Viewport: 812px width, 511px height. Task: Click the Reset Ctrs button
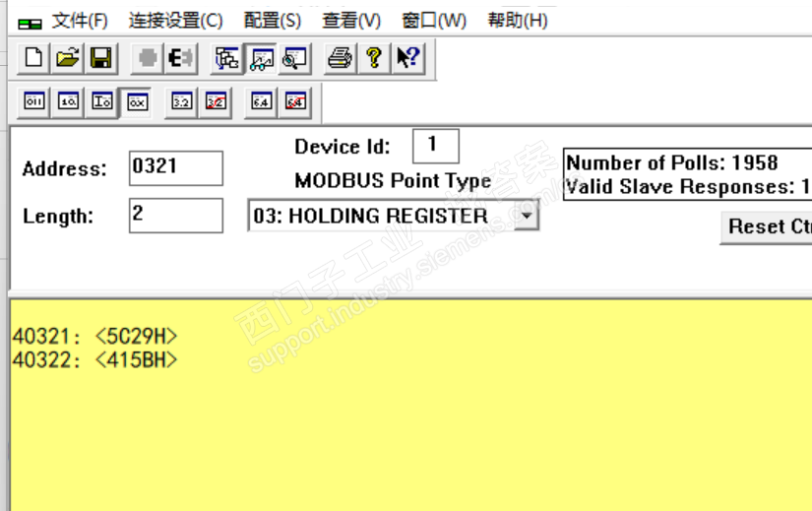[x=767, y=227]
